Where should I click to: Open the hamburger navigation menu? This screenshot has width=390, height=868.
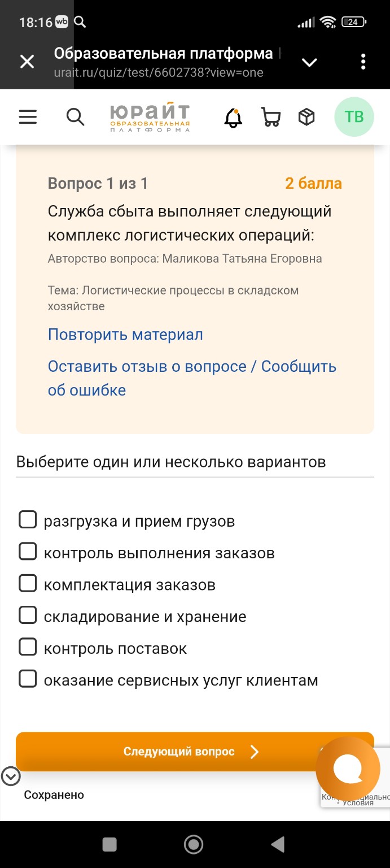pos(28,117)
